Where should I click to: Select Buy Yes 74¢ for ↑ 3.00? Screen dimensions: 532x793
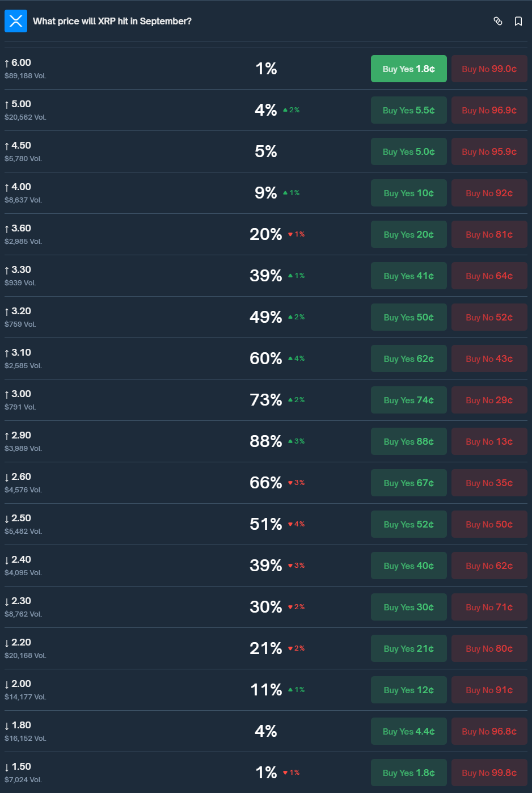[x=409, y=400]
